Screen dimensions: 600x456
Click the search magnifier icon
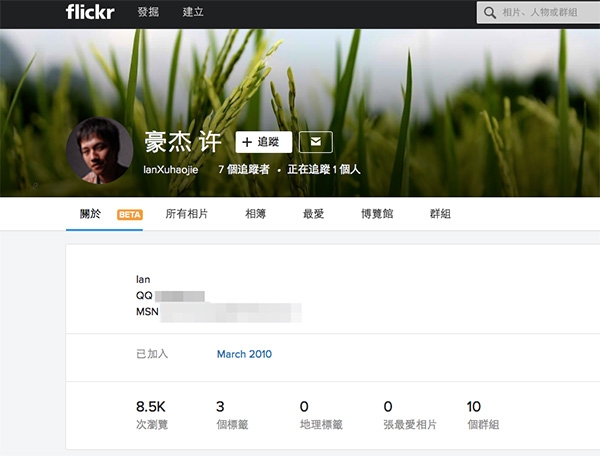click(489, 13)
